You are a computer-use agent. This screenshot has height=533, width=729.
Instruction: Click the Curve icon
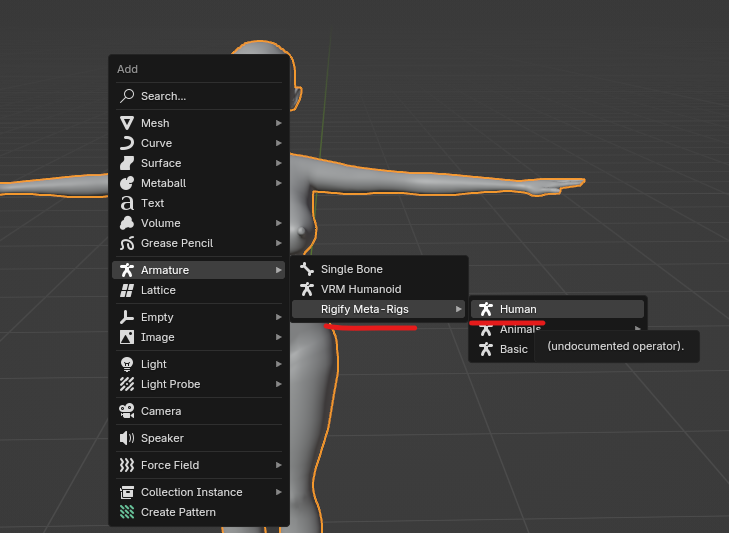click(127, 143)
